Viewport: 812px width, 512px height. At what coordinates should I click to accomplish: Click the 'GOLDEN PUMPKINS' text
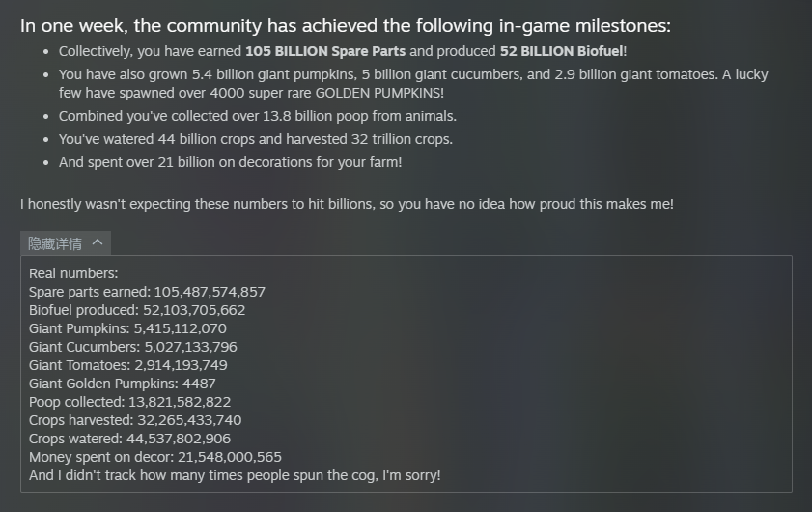(x=378, y=93)
